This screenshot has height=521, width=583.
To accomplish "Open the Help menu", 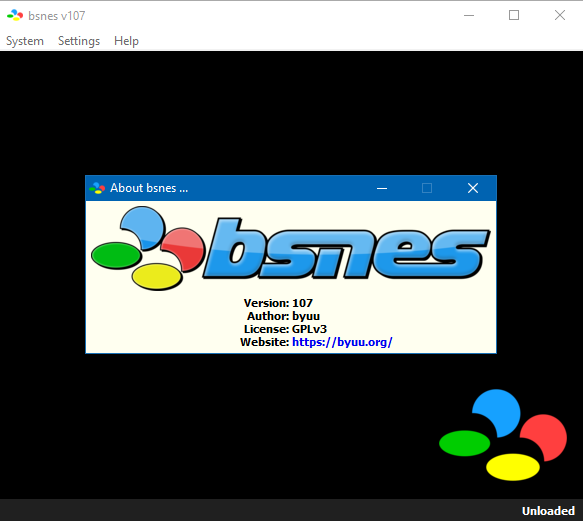I will point(126,41).
